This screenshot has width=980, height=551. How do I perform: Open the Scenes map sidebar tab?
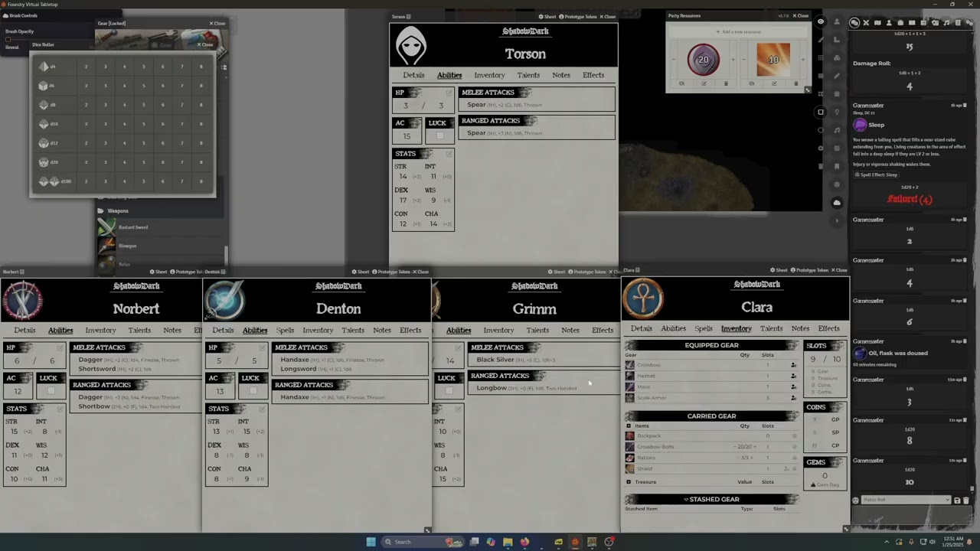tap(877, 23)
